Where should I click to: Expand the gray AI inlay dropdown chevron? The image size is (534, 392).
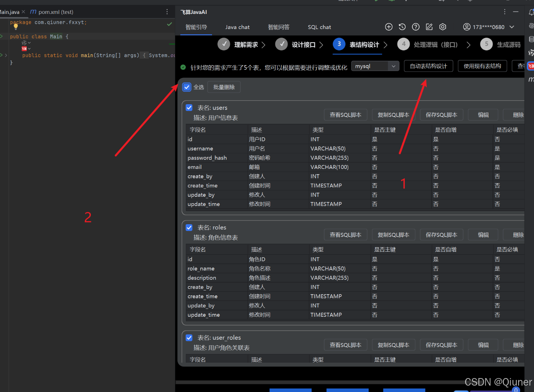point(29,43)
